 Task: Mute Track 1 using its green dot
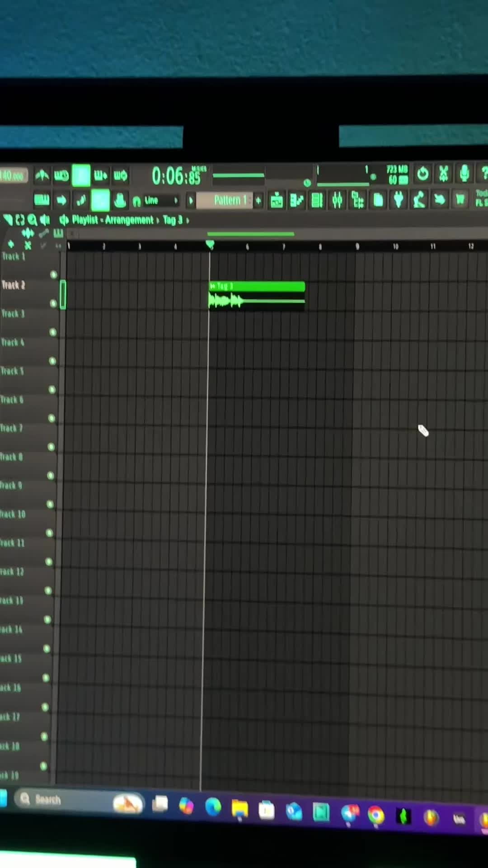[54, 274]
